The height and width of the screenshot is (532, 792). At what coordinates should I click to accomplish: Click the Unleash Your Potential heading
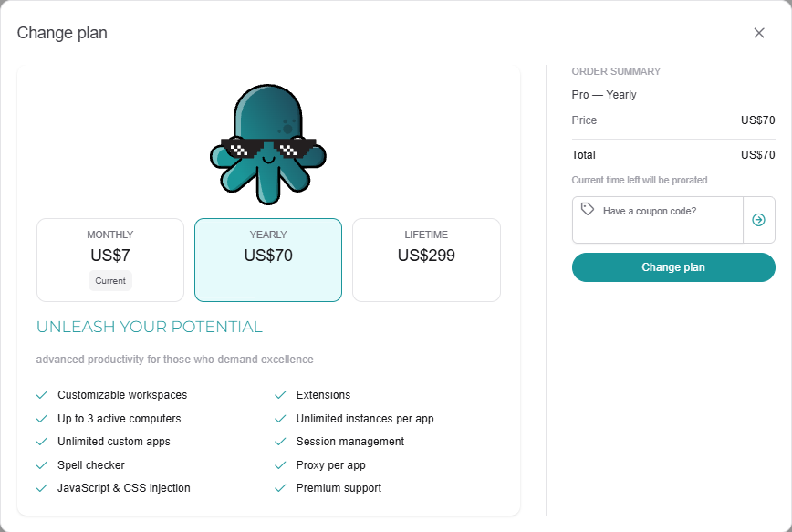(150, 327)
